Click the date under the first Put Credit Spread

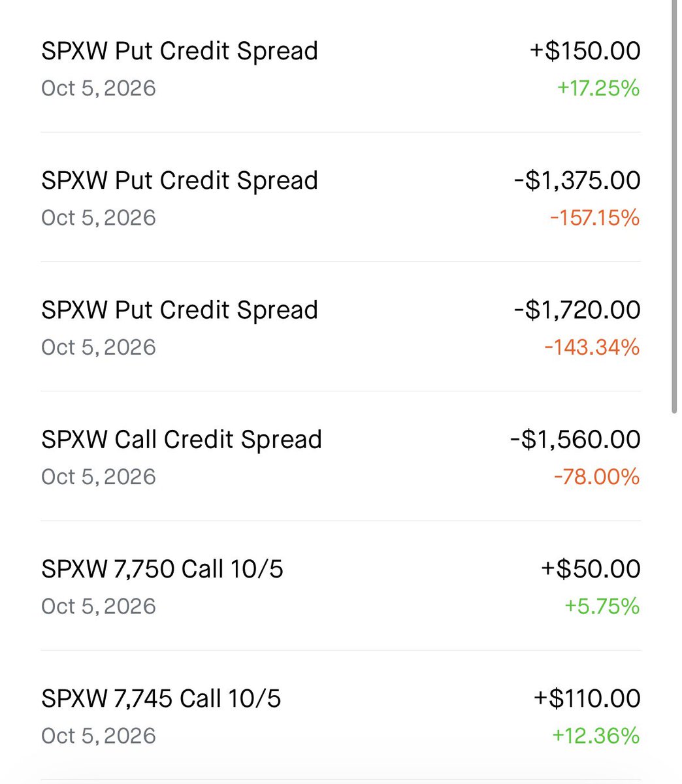pos(99,88)
